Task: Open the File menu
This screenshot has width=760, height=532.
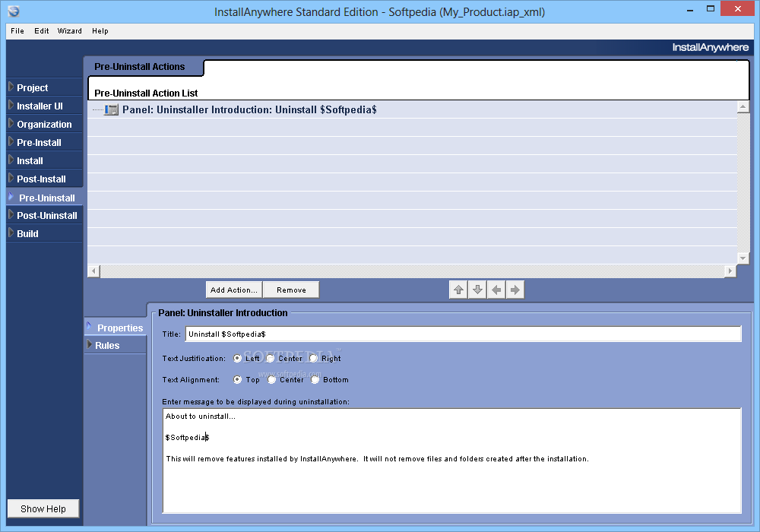Action: [17, 31]
